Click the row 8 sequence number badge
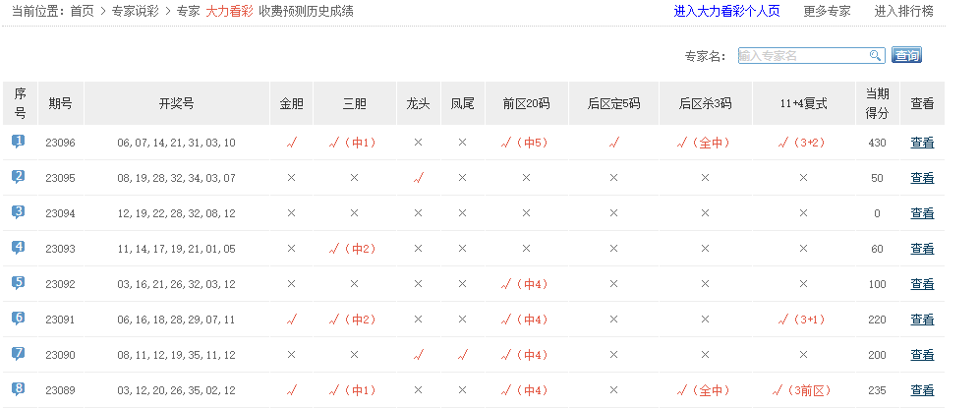 tap(19, 390)
